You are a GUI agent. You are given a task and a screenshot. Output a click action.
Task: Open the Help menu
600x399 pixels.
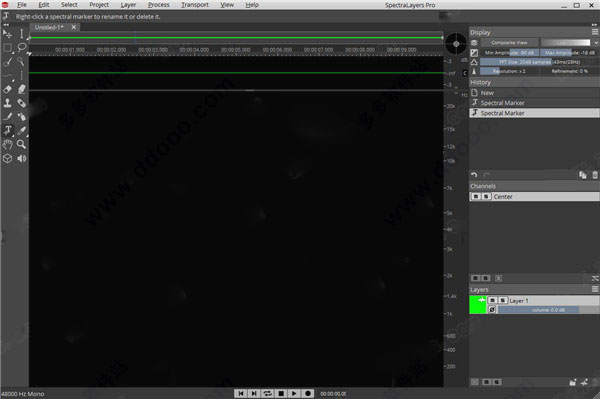tap(252, 5)
